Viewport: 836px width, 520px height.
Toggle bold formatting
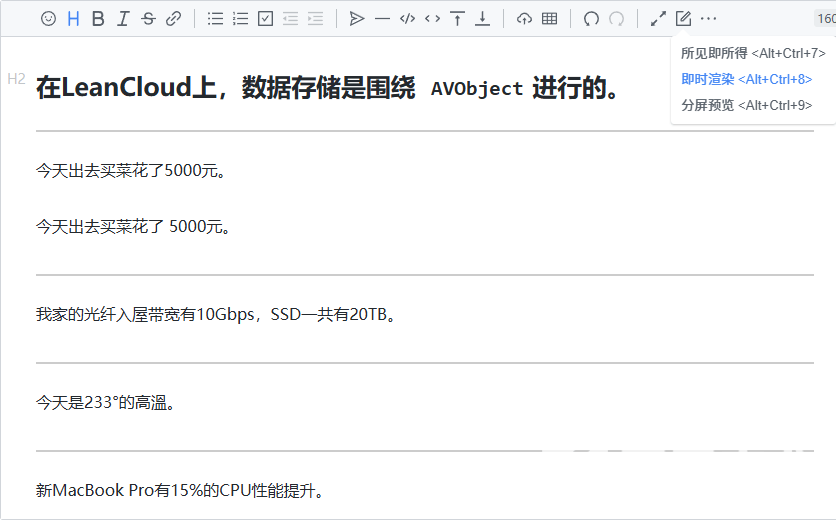(98, 18)
